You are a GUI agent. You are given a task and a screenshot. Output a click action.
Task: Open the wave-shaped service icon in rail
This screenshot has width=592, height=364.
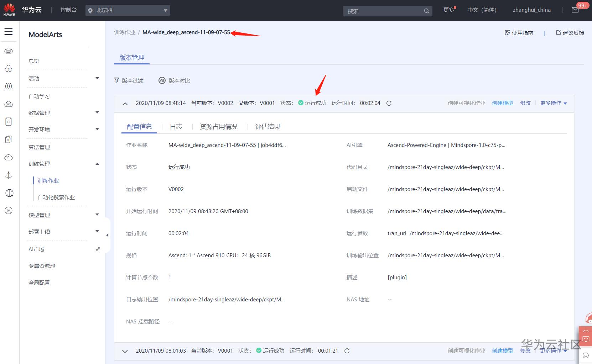click(9, 86)
